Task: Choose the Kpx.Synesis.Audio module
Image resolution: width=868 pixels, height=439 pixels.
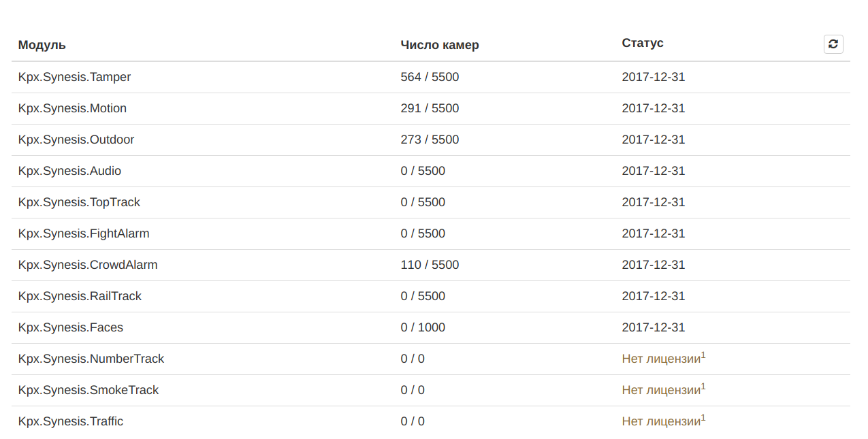Action: pos(69,171)
